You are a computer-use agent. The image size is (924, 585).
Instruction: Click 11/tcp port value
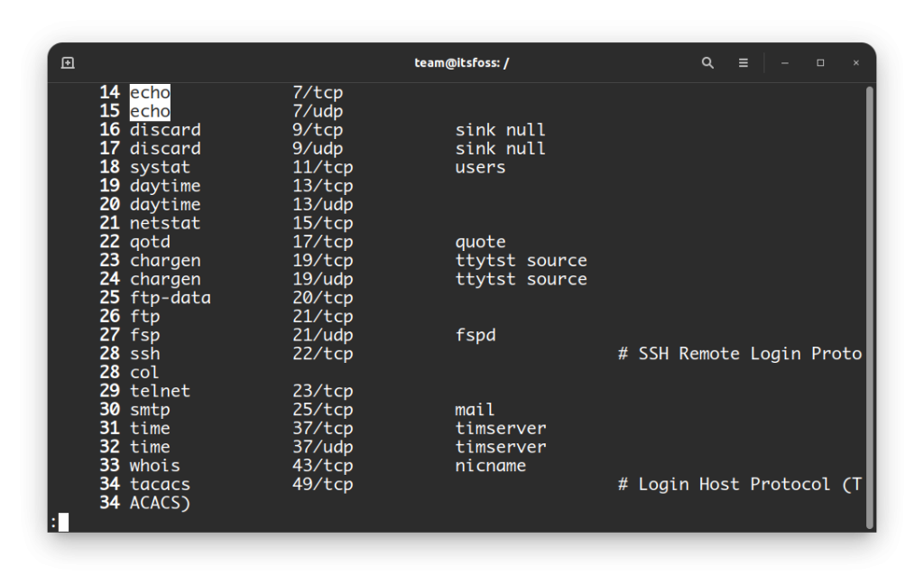click(x=323, y=168)
